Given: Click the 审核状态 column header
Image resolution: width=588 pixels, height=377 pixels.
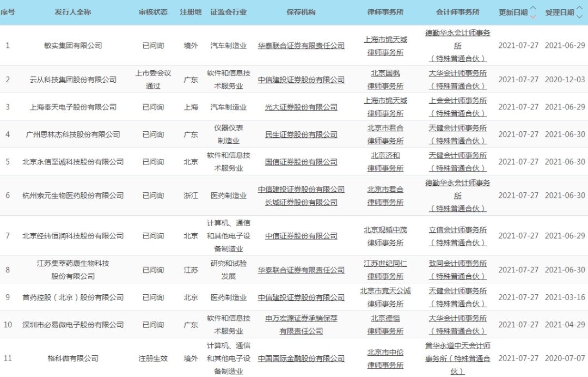Looking at the screenshot, I should pos(153,12).
